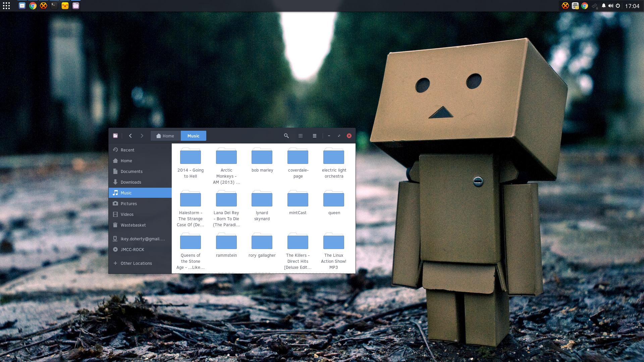644x362 pixels.
Task: Open Pictures from the sidebar
Action: click(x=140, y=203)
